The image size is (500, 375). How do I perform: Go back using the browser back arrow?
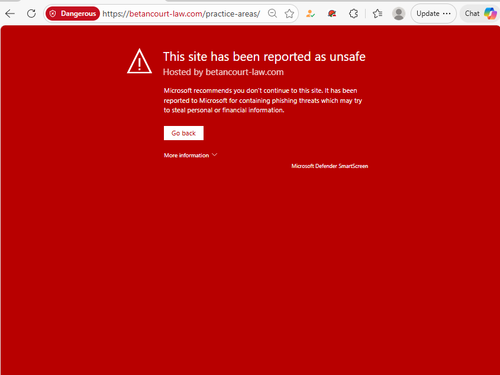[10, 14]
